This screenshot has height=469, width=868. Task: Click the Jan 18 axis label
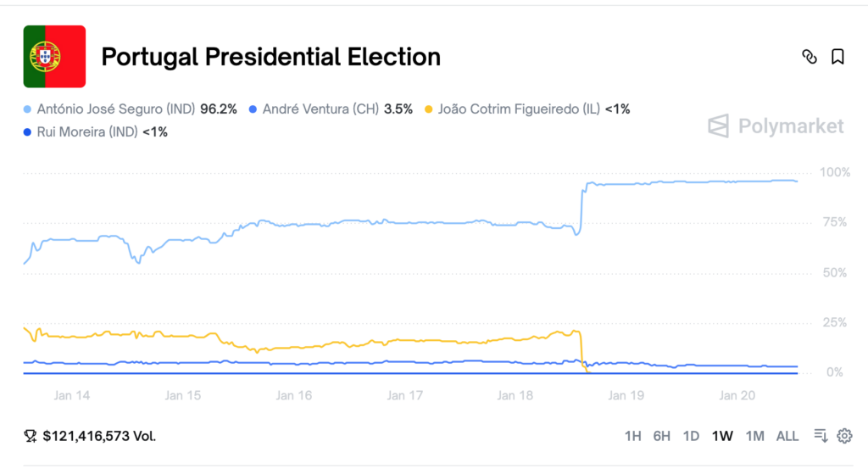(515, 395)
